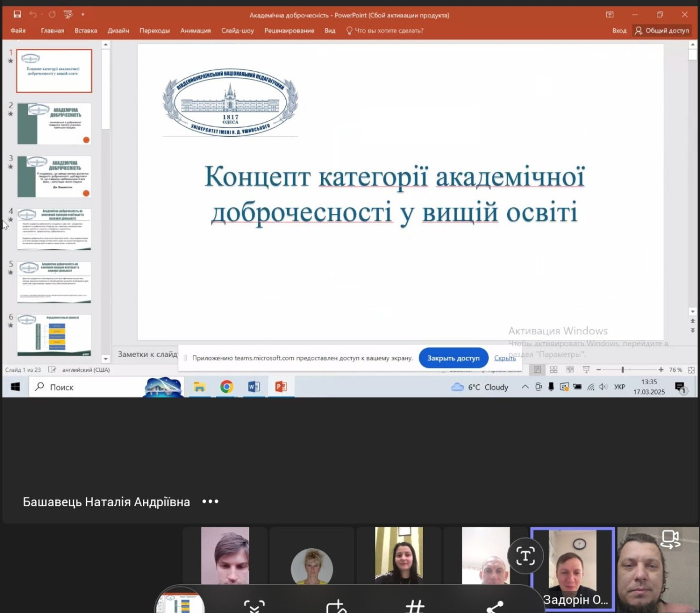Expand hidden system tray icons chevron
700x613 pixels.
pos(525,387)
